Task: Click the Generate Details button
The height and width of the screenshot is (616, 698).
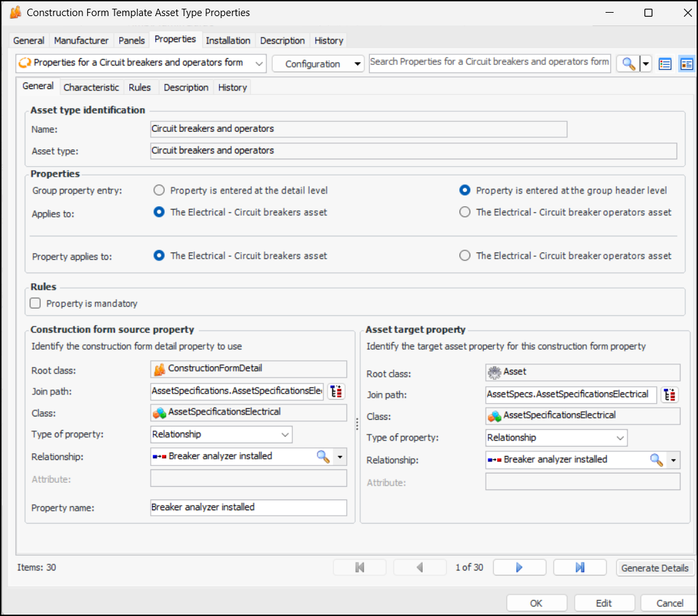Action: [x=654, y=568]
